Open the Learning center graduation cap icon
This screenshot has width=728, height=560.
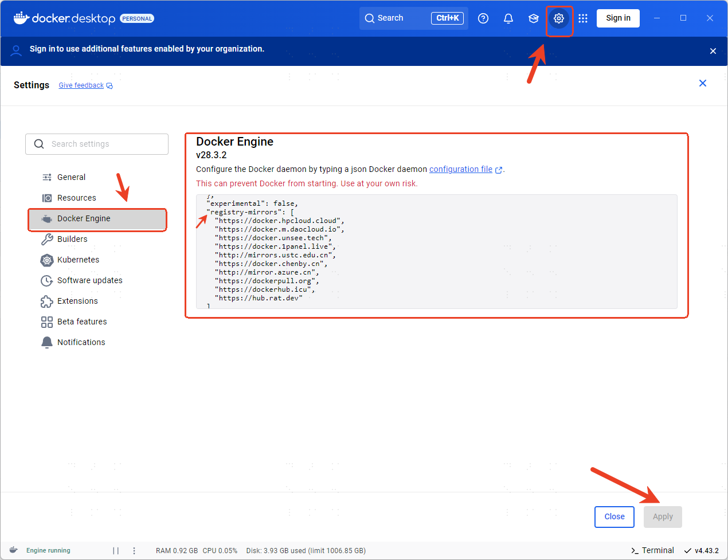click(534, 18)
